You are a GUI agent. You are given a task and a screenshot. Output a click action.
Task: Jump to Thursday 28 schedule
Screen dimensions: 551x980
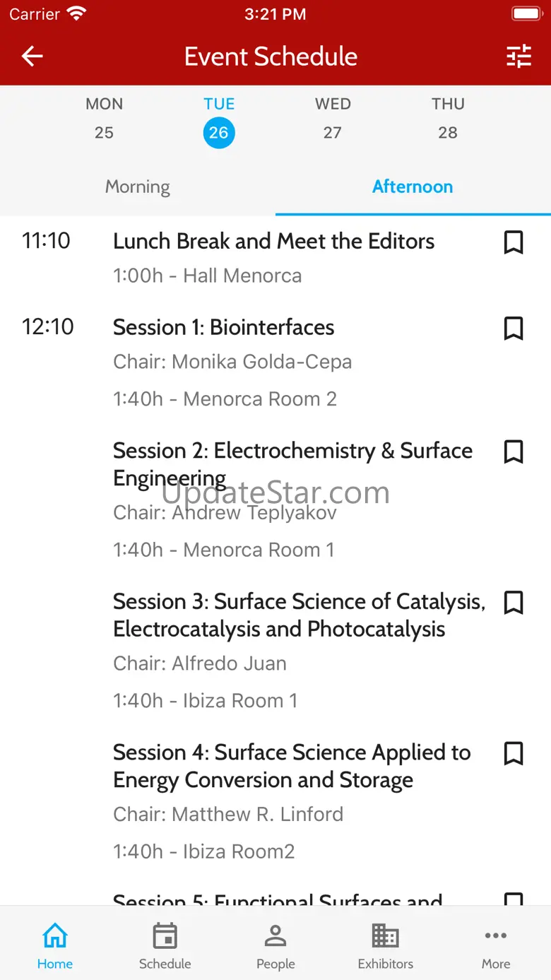coord(448,119)
